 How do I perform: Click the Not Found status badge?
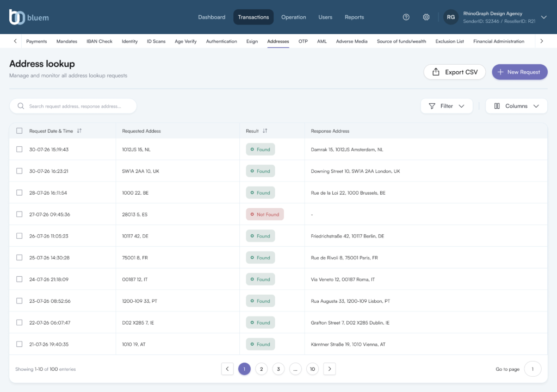click(x=265, y=214)
